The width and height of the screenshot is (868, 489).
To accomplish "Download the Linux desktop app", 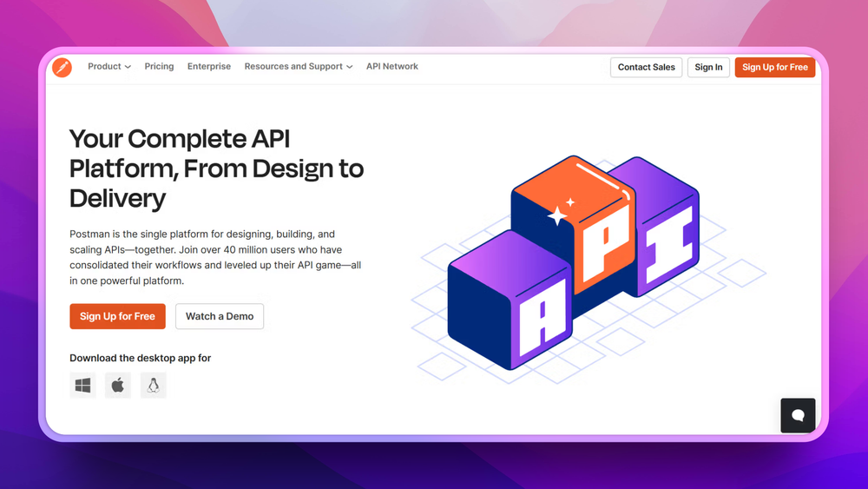I will pos(154,385).
